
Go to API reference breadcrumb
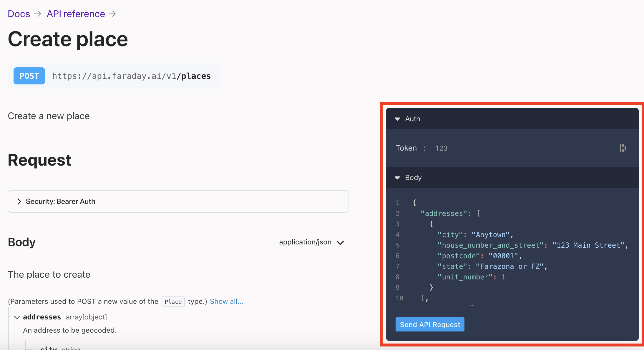pyautogui.click(x=76, y=14)
